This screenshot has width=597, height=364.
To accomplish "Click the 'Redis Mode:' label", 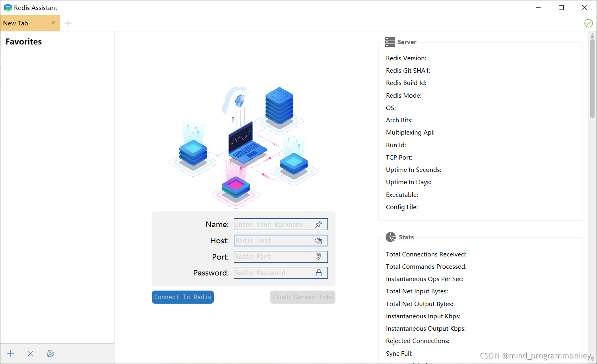I will tap(404, 96).
